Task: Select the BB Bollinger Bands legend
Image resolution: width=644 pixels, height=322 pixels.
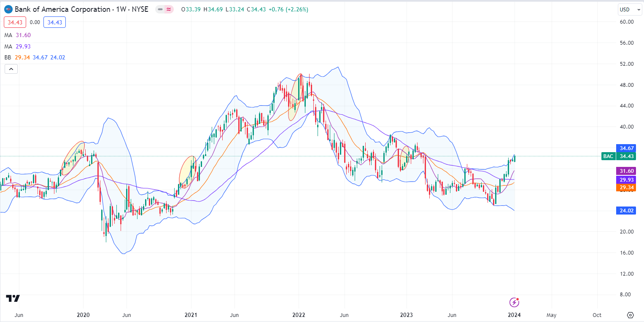Action: tap(35, 57)
